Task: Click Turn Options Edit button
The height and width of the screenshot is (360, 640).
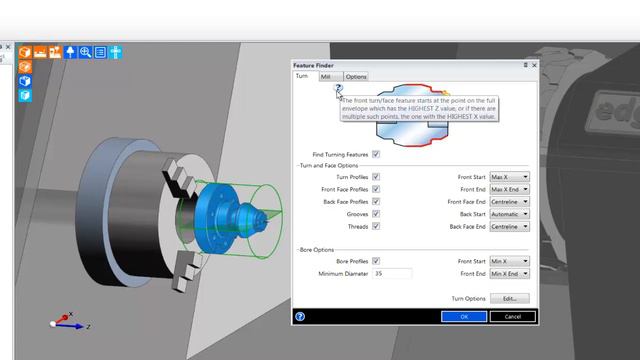Action: 509,298
